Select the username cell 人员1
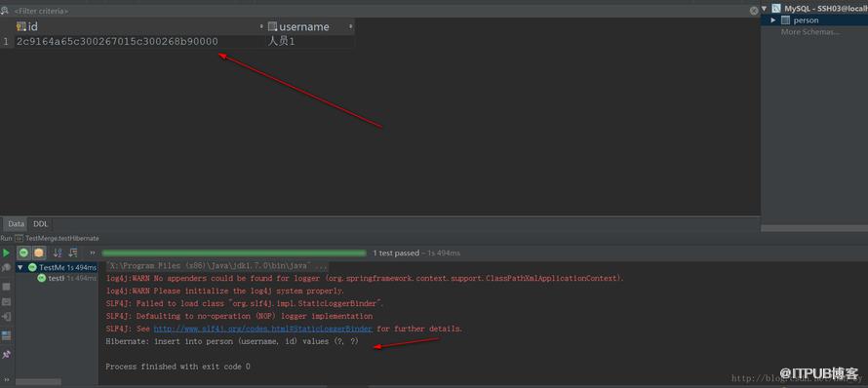 [282, 42]
